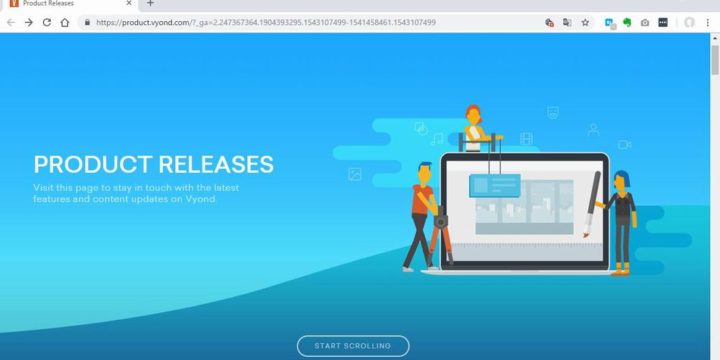Screen dimensions: 720x360
Task: Launch the camera screenshot extension
Action: 645,22
